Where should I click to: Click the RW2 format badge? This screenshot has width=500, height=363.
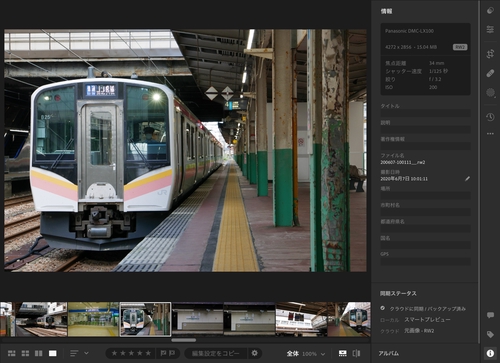pyautogui.click(x=460, y=47)
